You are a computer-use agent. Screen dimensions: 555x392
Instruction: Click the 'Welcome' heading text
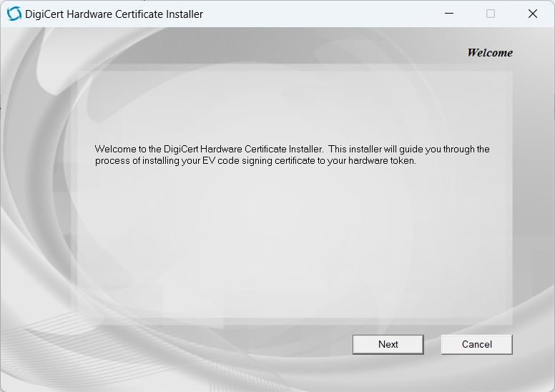click(490, 53)
